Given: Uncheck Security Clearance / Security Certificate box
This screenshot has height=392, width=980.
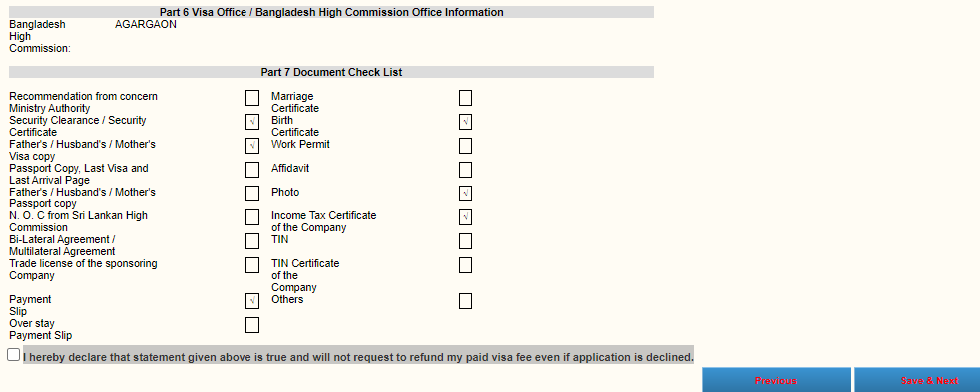Looking at the screenshot, I should coord(252,122).
